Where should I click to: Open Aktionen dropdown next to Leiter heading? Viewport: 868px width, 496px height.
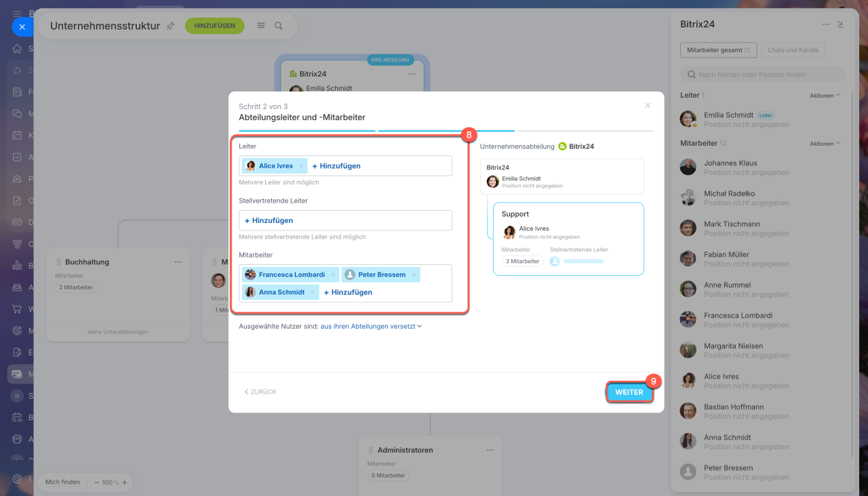tap(825, 96)
